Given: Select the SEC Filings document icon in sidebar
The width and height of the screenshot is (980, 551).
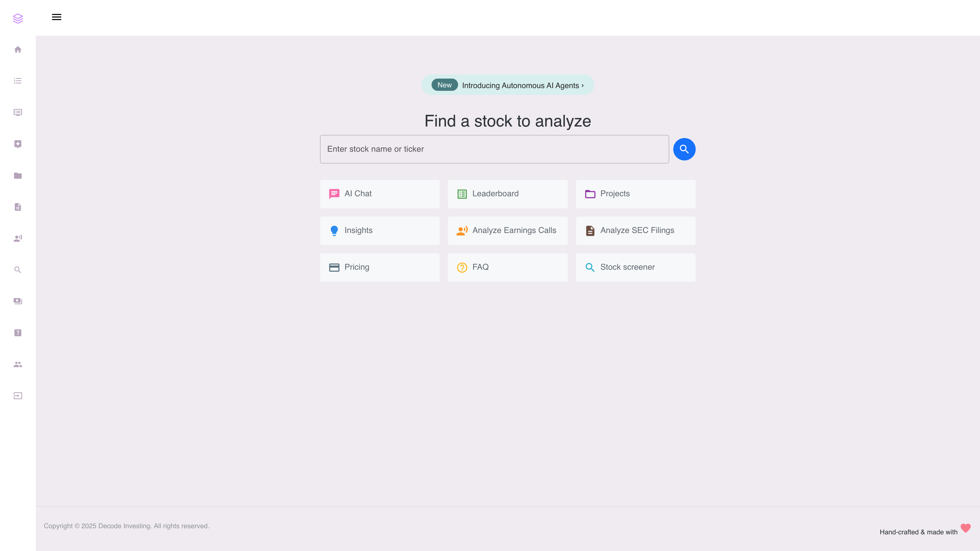Looking at the screenshot, I should [17, 206].
